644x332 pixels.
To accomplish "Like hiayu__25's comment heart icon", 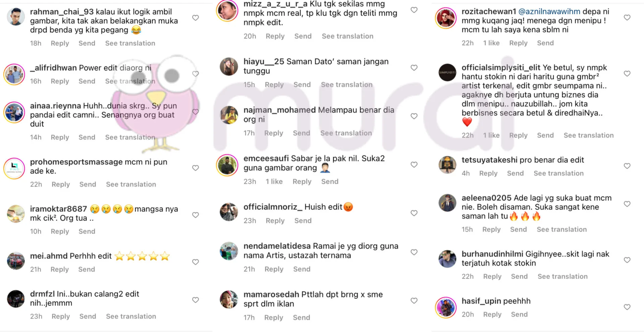I will coord(414,68).
